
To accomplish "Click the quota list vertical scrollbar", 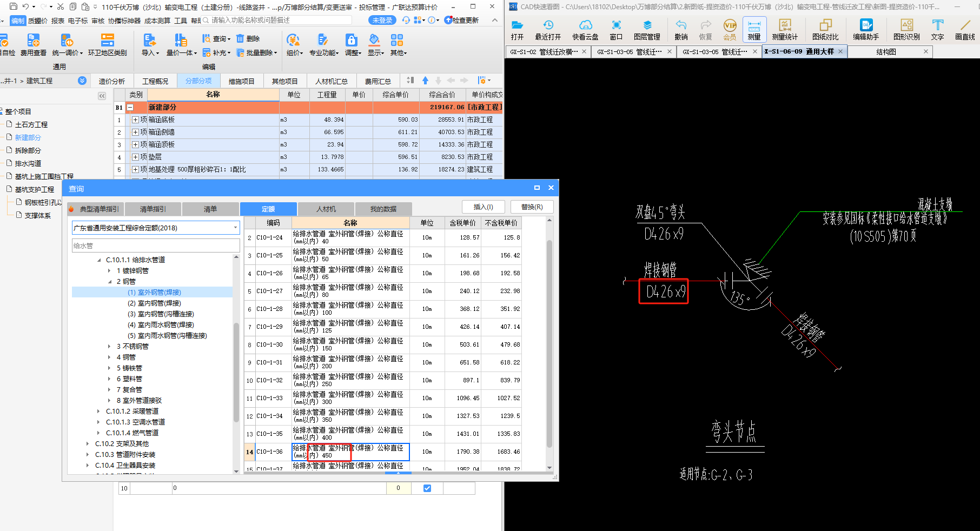I will [x=549, y=344].
